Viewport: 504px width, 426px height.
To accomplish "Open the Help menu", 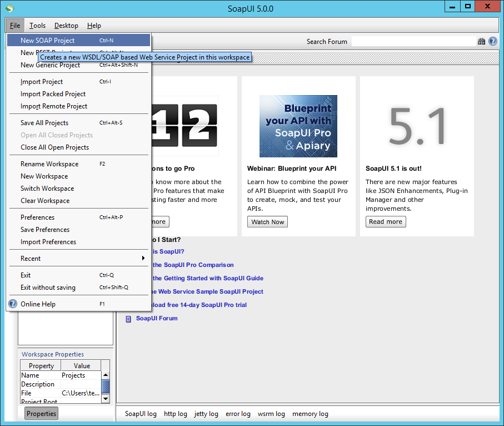I will point(94,26).
